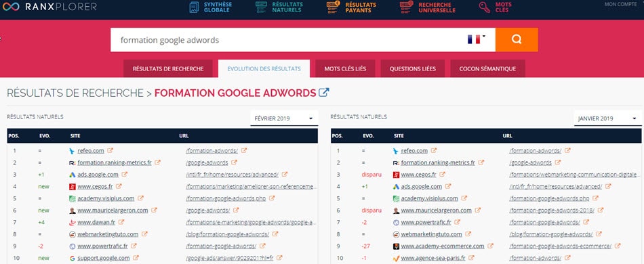Open external icon beside ads.google.com in February
This screenshot has height=264, width=644.
[125, 174]
